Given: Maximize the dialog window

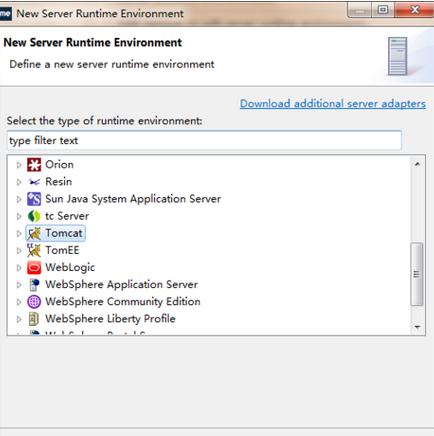Looking at the screenshot, I should tap(383, 10).
